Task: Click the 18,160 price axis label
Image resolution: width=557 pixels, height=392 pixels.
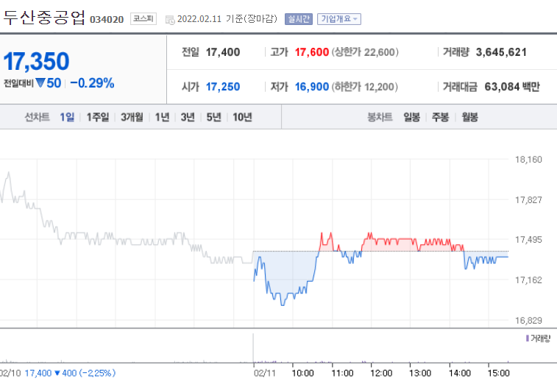Action: point(528,160)
